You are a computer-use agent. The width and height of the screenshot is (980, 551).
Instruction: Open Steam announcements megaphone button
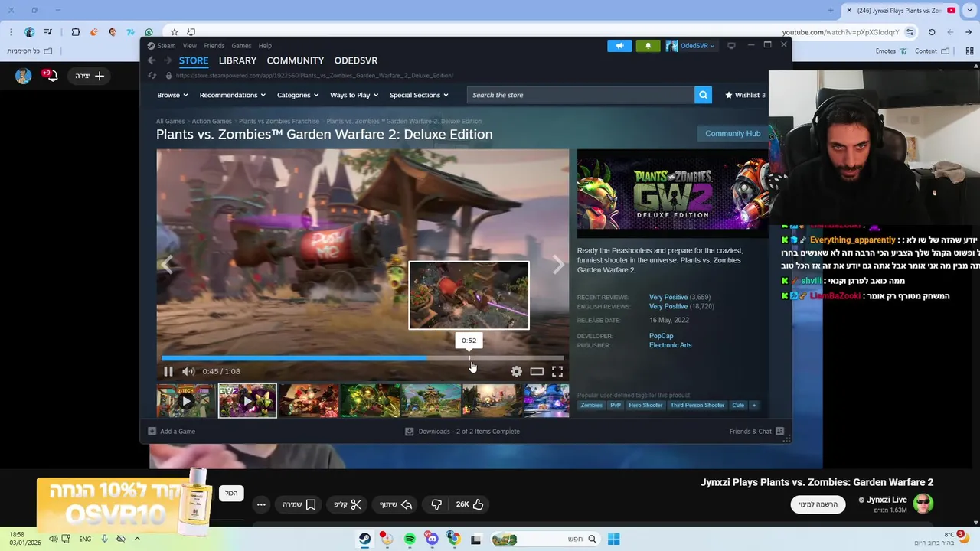(619, 46)
